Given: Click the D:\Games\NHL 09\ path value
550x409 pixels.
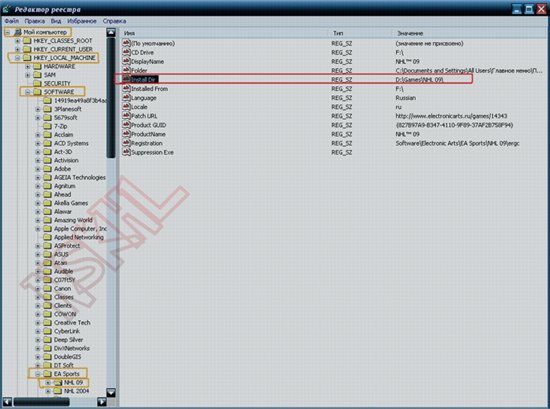Looking at the screenshot, I should point(420,80).
